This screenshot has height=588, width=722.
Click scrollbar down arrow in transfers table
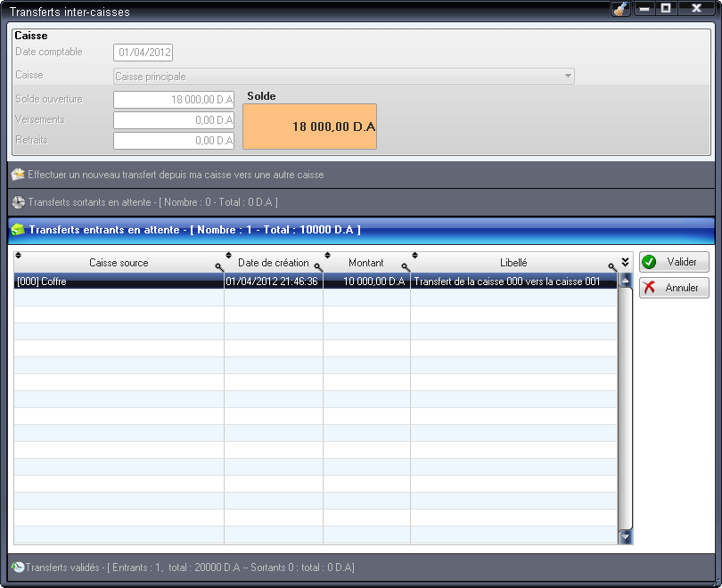[626, 536]
